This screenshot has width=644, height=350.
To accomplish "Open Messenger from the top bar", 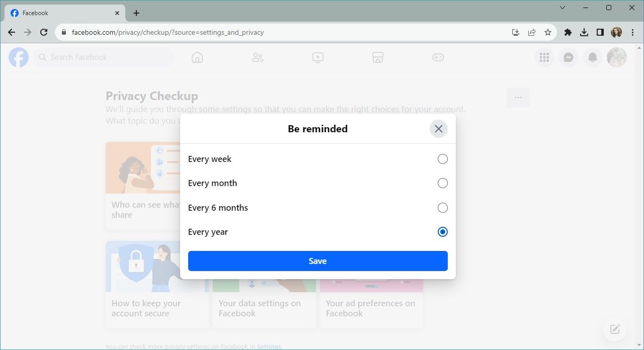I will [x=568, y=57].
